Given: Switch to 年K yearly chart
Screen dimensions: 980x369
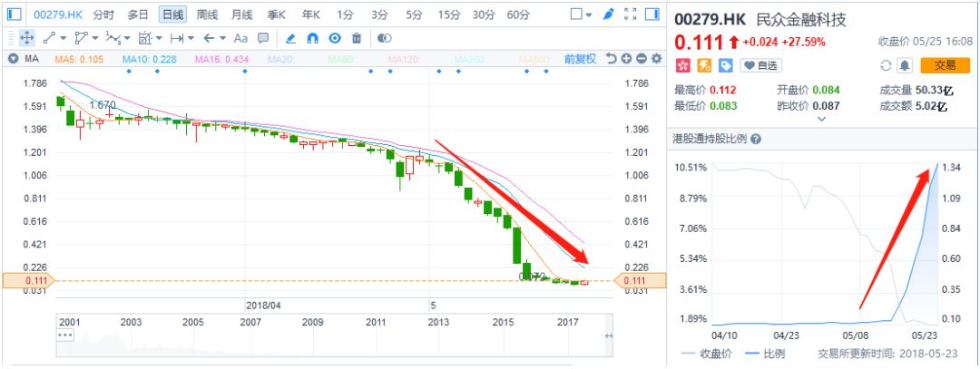Looking at the screenshot, I should pos(310,15).
